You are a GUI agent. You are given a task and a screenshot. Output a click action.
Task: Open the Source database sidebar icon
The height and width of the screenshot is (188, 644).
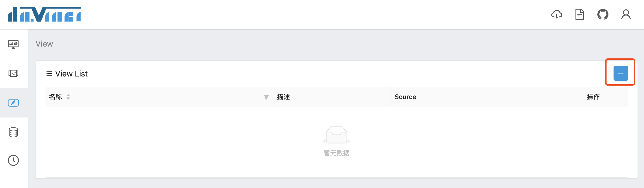(13, 132)
